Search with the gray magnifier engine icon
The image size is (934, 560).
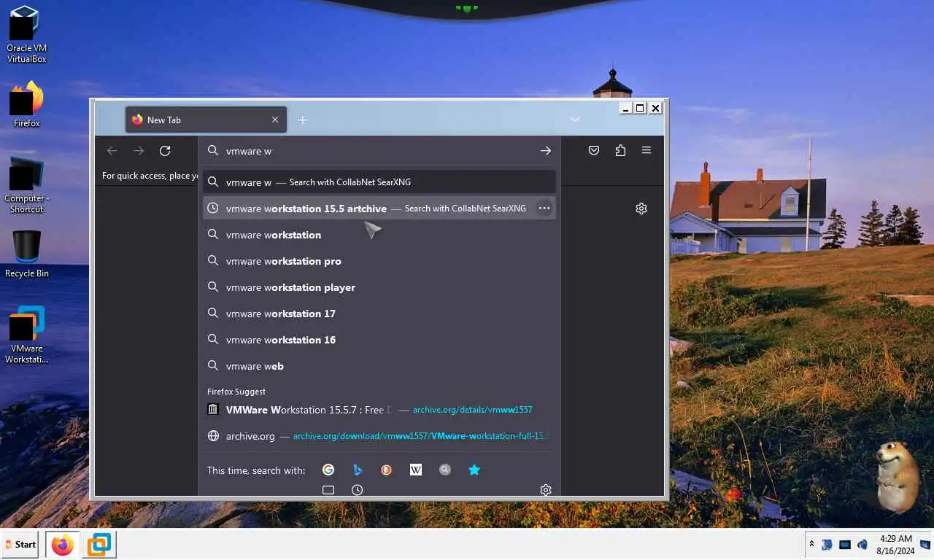pyautogui.click(x=445, y=470)
